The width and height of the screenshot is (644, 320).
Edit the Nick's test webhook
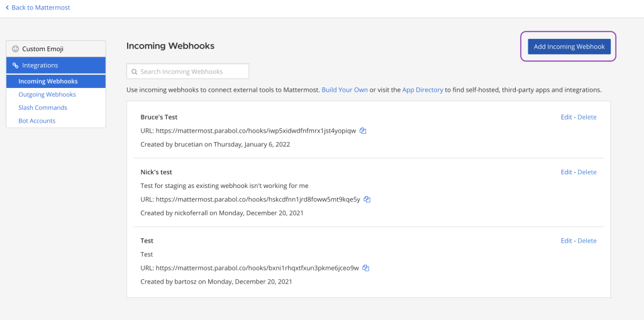pos(567,172)
